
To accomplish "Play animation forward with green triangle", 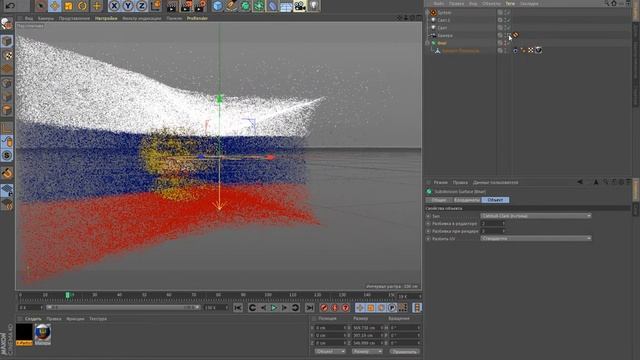I will pyautogui.click(x=274, y=308).
